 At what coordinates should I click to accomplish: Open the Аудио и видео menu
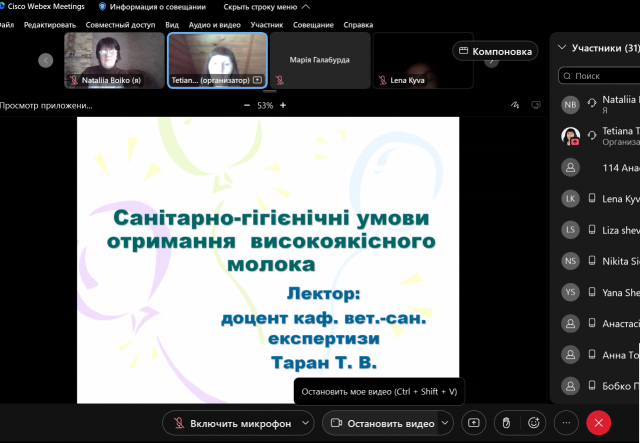215,24
